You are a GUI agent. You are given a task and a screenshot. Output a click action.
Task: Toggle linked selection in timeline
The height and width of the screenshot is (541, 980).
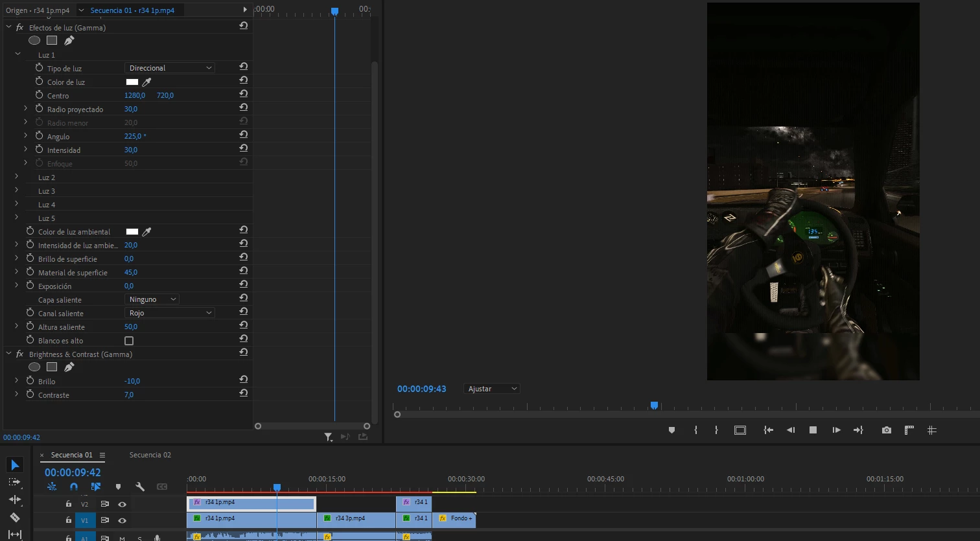pyautogui.click(x=96, y=487)
